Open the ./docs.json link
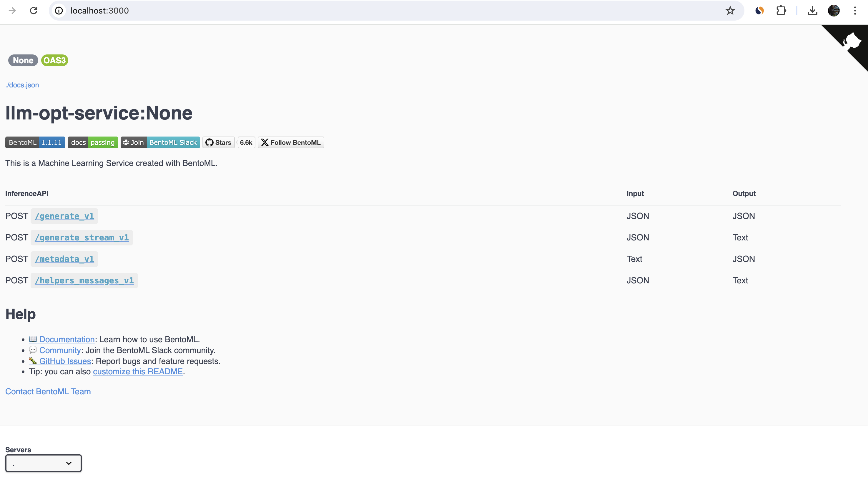The image size is (868, 482). [22, 85]
